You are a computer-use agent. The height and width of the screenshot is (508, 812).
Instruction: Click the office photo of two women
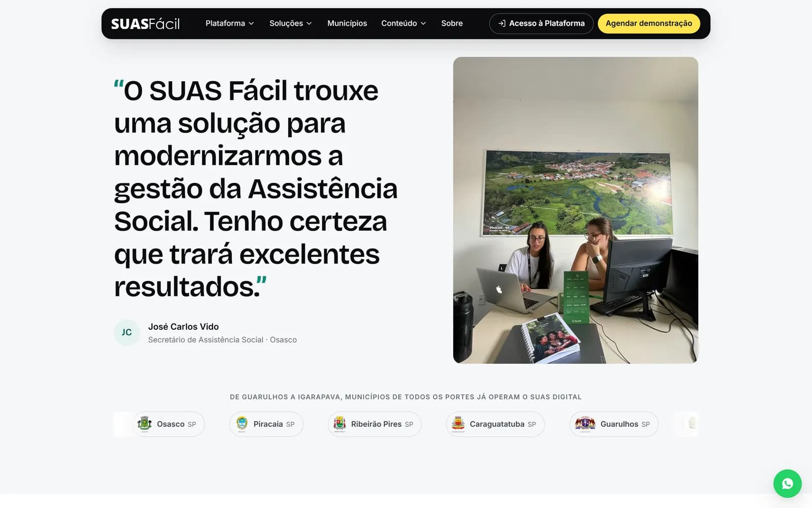(x=576, y=210)
